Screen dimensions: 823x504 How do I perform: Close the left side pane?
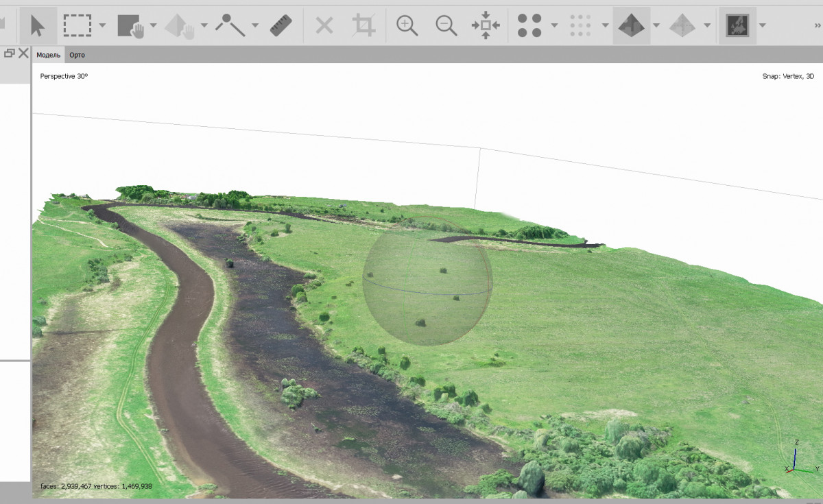[x=23, y=53]
